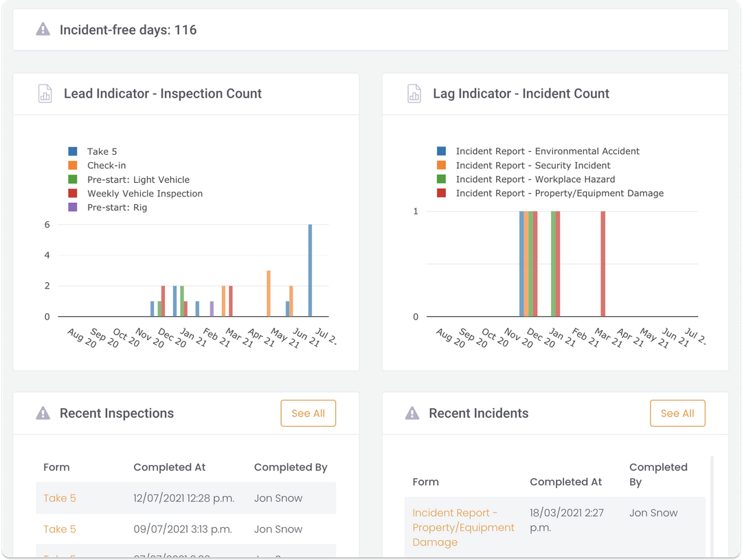Toggle the Take 5 series in the legend
The image size is (742, 560).
point(95,151)
